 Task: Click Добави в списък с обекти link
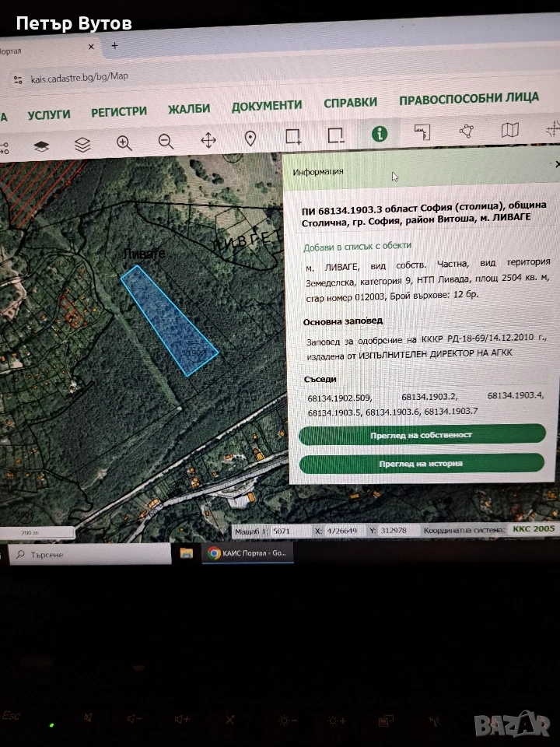(357, 247)
